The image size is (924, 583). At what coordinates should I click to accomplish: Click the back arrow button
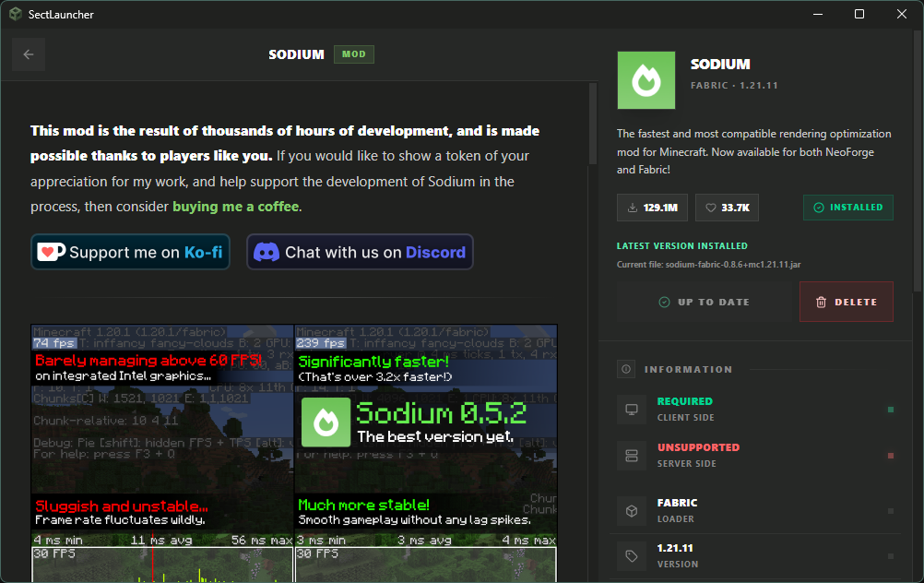[29, 54]
